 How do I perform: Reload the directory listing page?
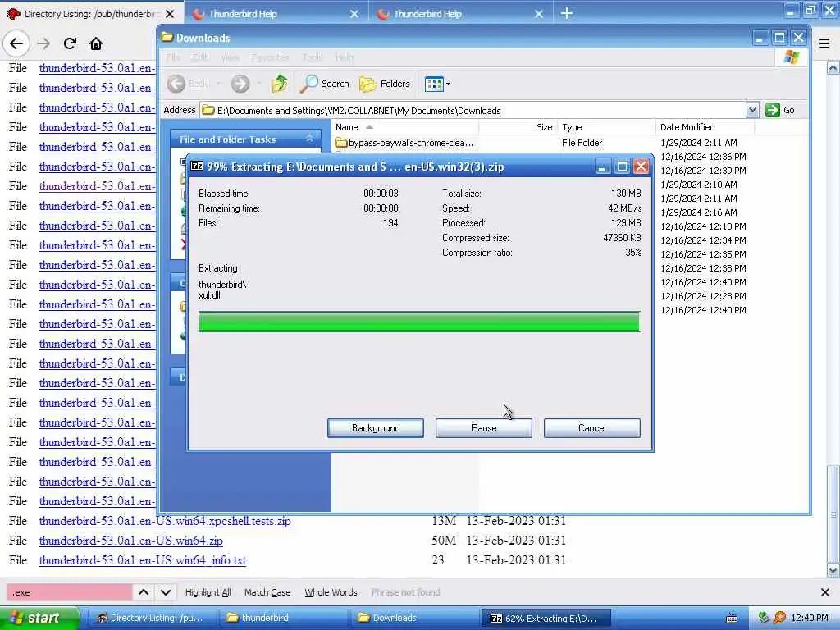70,43
